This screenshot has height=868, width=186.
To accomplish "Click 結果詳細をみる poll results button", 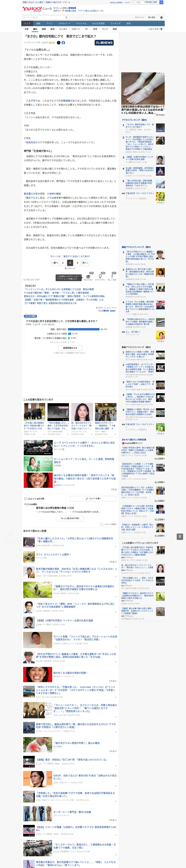I will 70,348.
